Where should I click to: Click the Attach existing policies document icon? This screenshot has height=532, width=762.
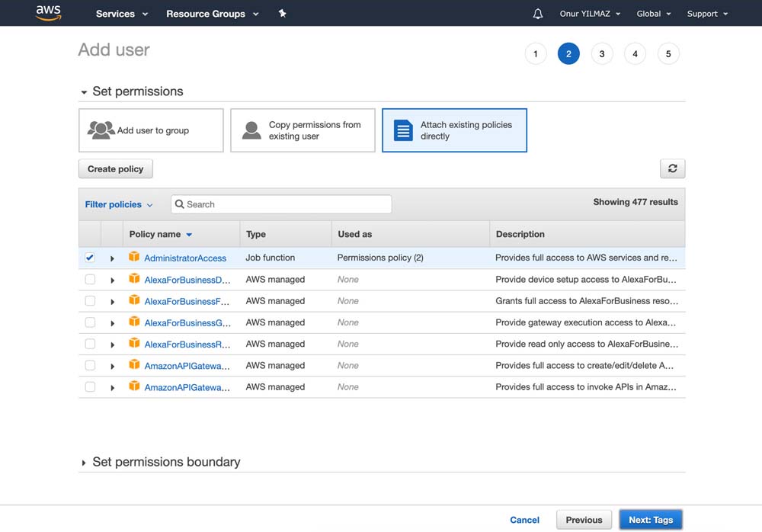click(403, 130)
